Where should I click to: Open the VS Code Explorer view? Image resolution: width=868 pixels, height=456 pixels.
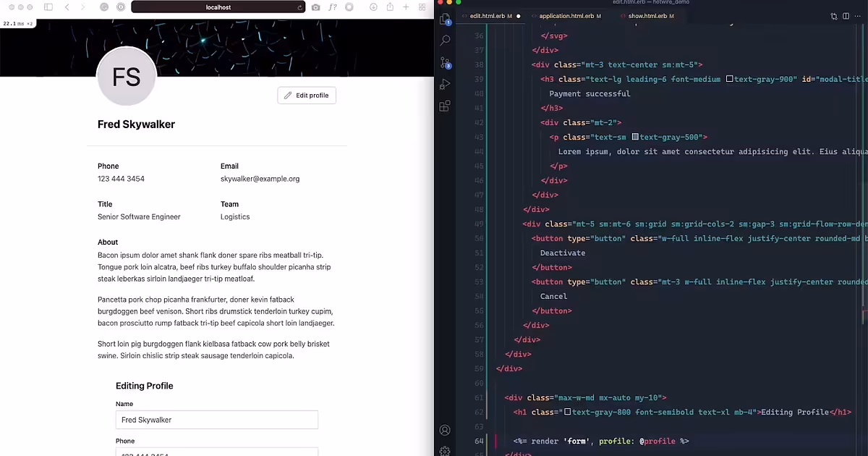(445, 18)
